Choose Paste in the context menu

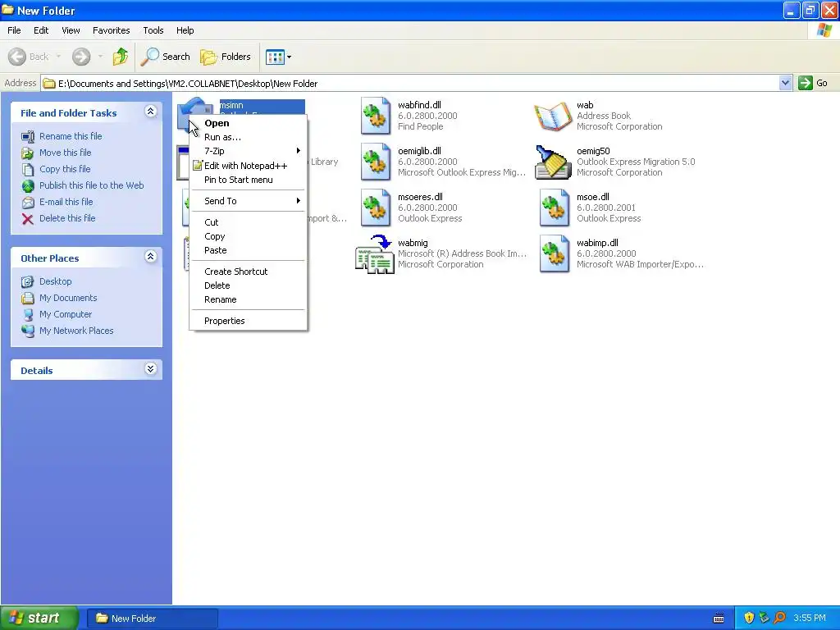coord(248,250)
